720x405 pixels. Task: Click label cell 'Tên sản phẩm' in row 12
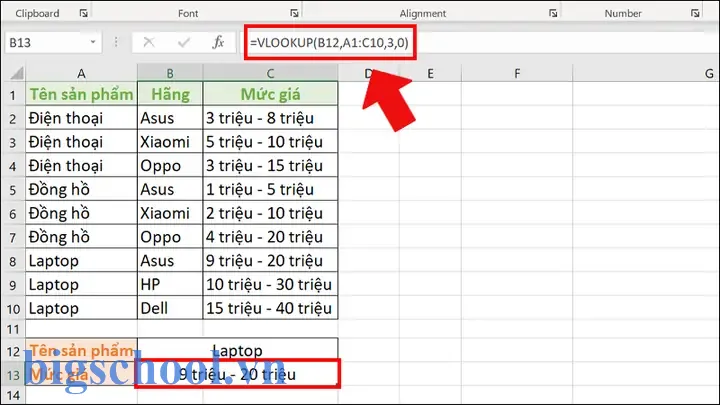tap(81, 351)
